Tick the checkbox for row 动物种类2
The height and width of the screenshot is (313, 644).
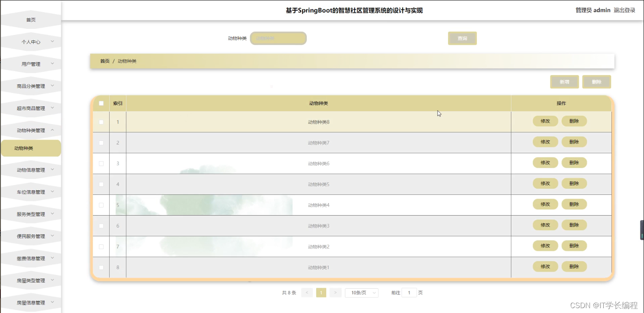[101, 246]
